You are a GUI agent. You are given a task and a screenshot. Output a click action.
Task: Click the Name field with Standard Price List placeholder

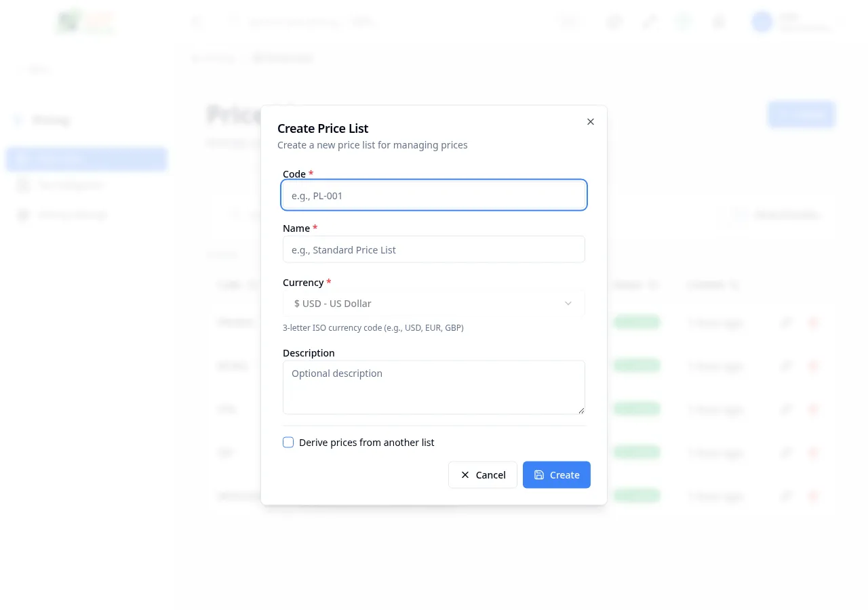[x=433, y=249]
